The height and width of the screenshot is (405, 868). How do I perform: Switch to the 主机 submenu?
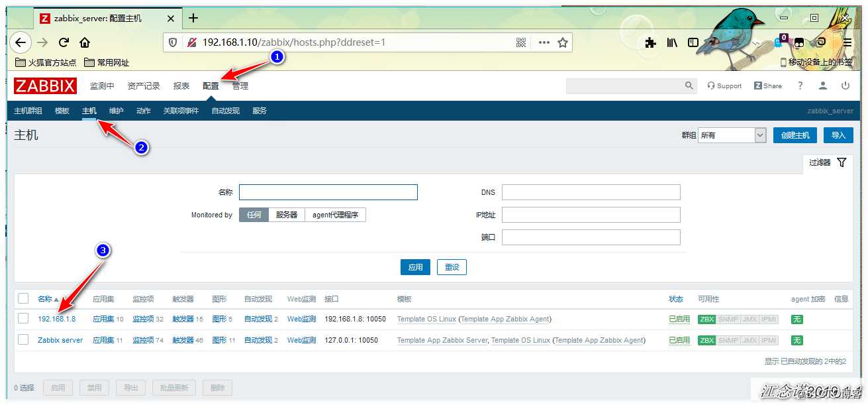(x=89, y=111)
